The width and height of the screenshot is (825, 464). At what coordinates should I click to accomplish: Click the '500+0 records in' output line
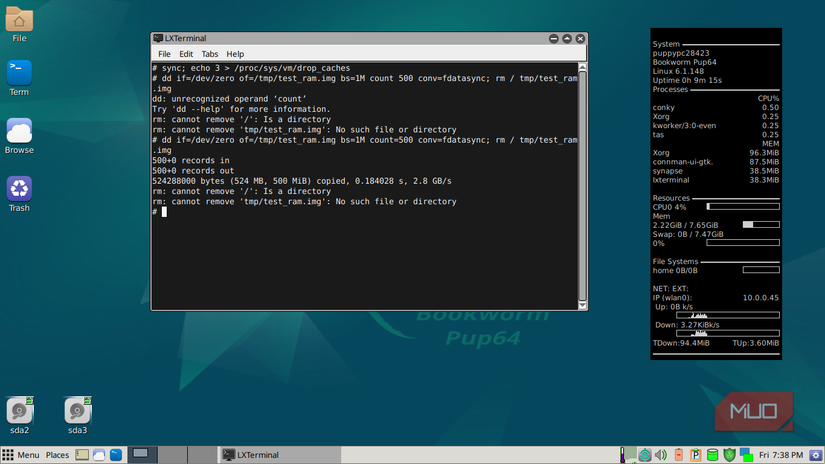[190, 160]
